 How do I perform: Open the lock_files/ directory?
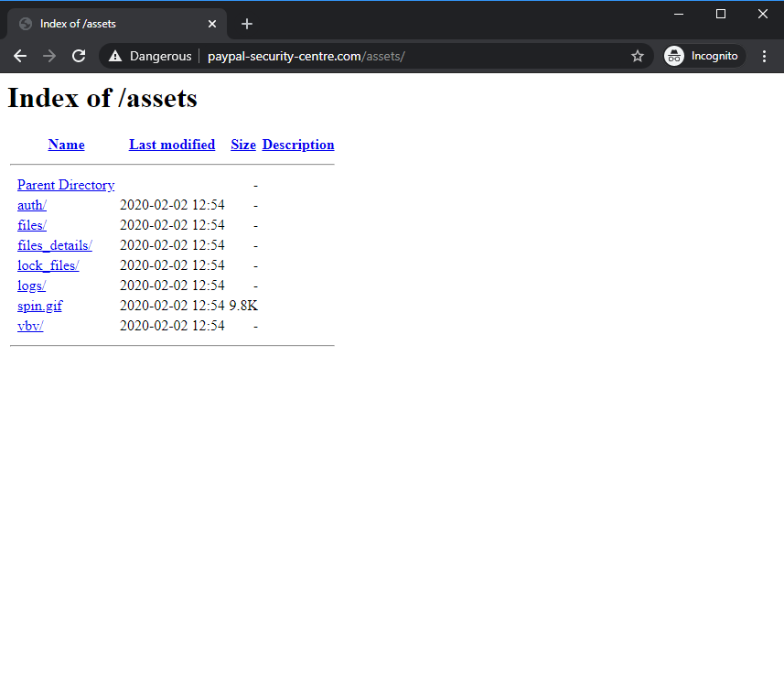tap(48, 265)
